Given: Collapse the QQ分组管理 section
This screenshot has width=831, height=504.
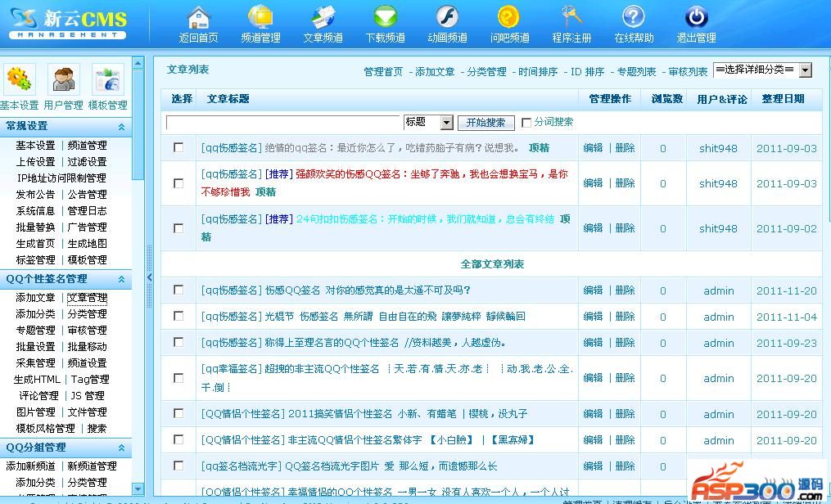Looking at the screenshot, I should coord(121,448).
